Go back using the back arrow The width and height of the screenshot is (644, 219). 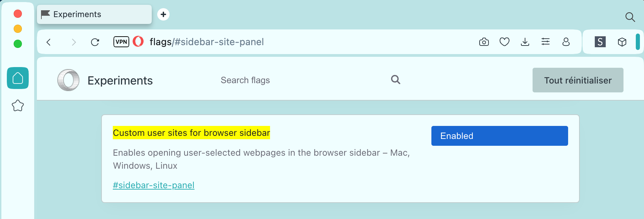(49, 42)
